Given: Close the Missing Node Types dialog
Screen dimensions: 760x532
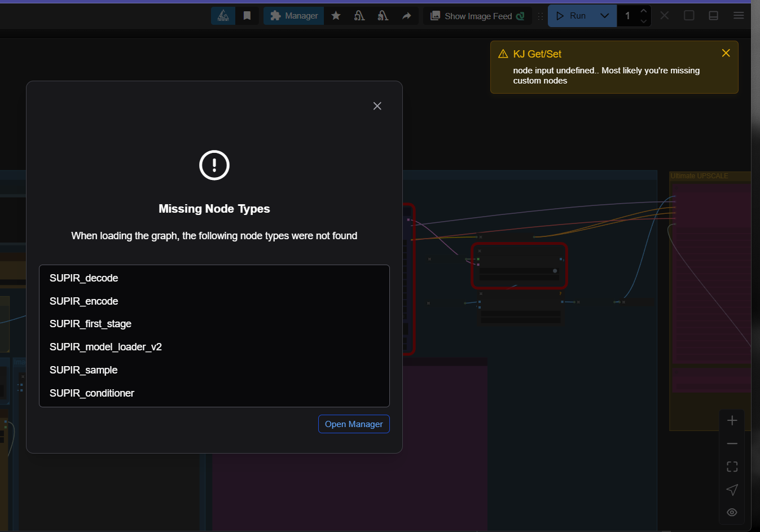Looking at the screenshot, I should 377,106.
